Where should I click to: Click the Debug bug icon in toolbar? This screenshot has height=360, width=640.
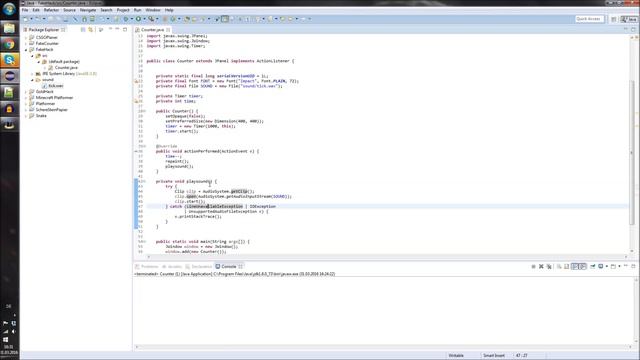pyautogui.click(x=126, y=19)
